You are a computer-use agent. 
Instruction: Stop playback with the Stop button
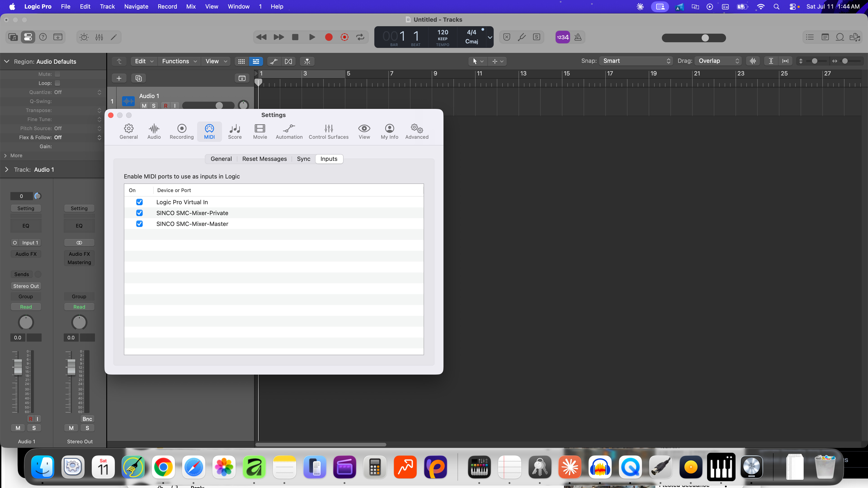295,37
